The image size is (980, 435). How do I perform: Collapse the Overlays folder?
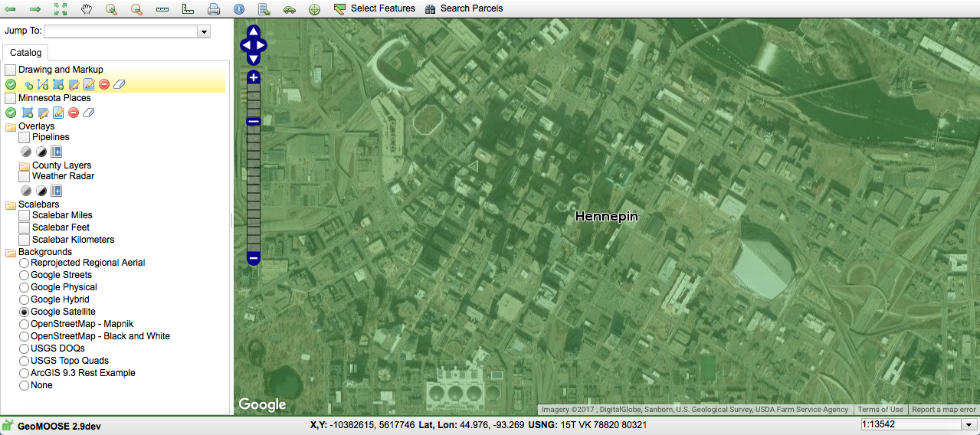pos(11,126)
